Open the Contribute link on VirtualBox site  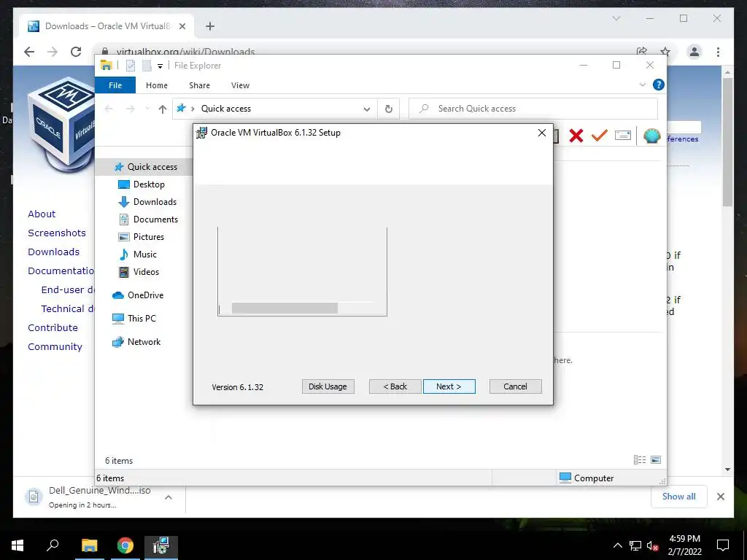point(53,327)
